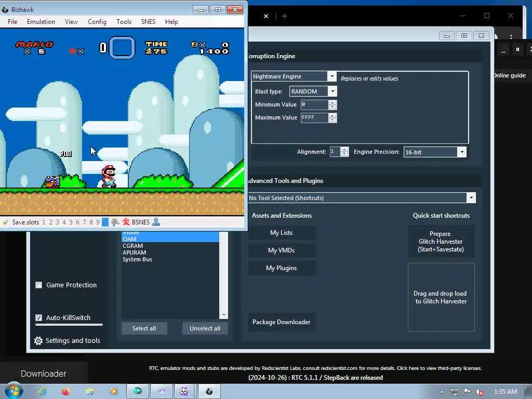Screen dimensions: 532x399
Task: Click the Drag and drop load Glitch Harvester box
Action: (x=441, y=297)
